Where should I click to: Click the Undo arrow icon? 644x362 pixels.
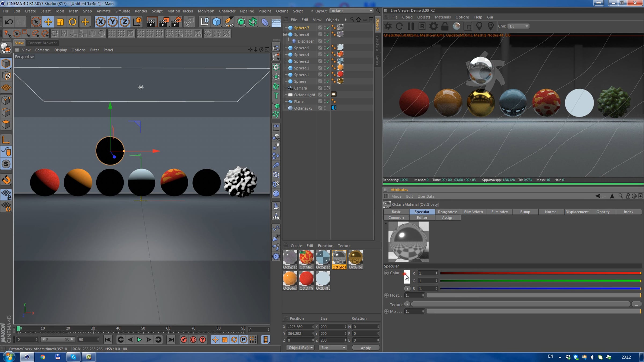pos(9,22)
